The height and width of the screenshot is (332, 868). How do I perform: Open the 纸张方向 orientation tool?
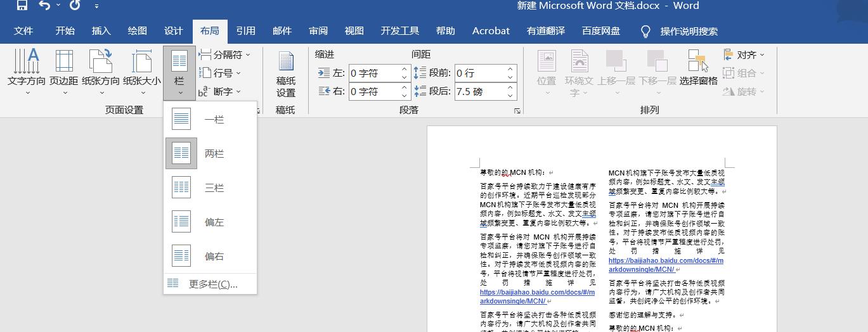[x=101, y=72]
